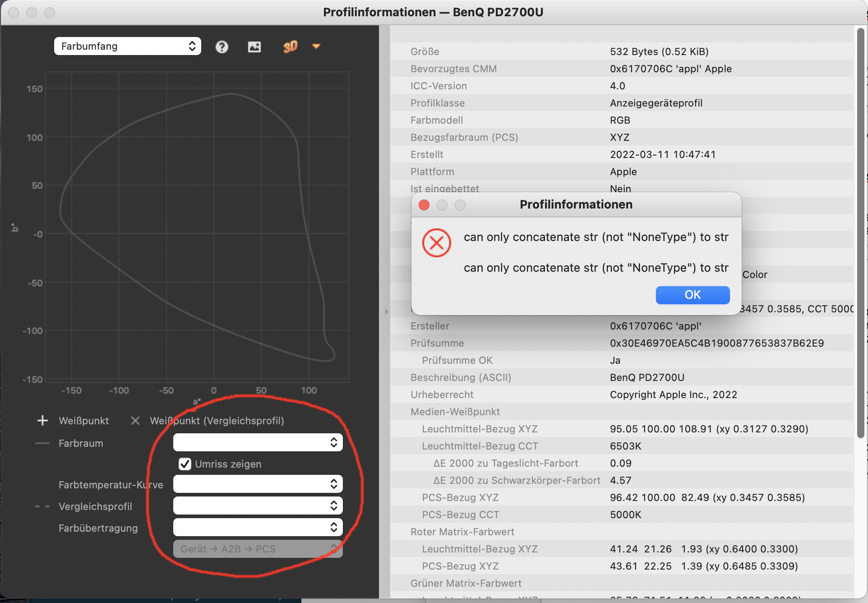Click the X icon for Weißpunkt (Vergleichsprofil)
Viewport: 868px width, 603px height.
[x=135, y=420]
